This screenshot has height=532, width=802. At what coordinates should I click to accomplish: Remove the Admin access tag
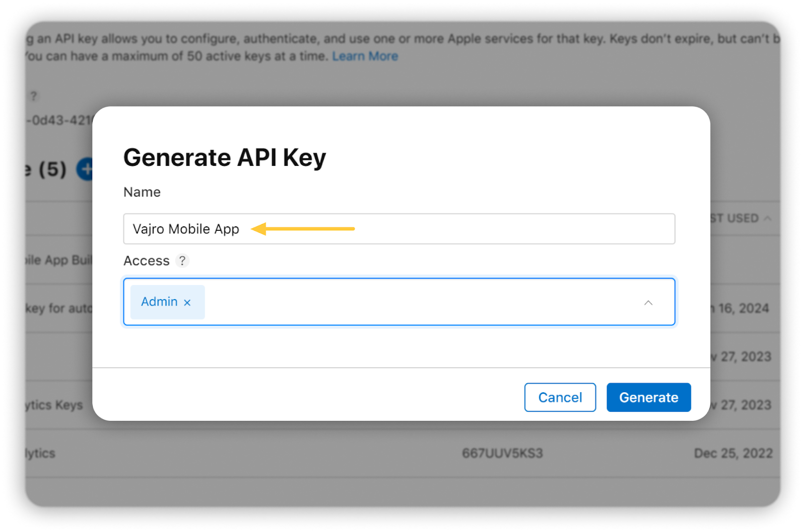point(187,303)
